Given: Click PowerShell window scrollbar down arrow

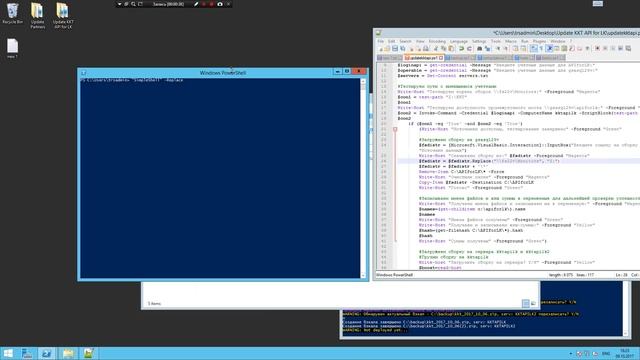Looking at the screenshot, I should pyautogui.click(x=363, y=276).
